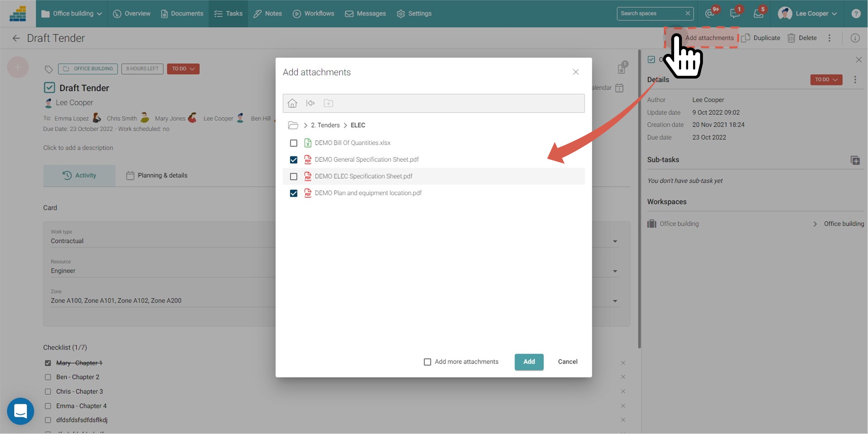Switch to the Workflows menu

(313, 13)
